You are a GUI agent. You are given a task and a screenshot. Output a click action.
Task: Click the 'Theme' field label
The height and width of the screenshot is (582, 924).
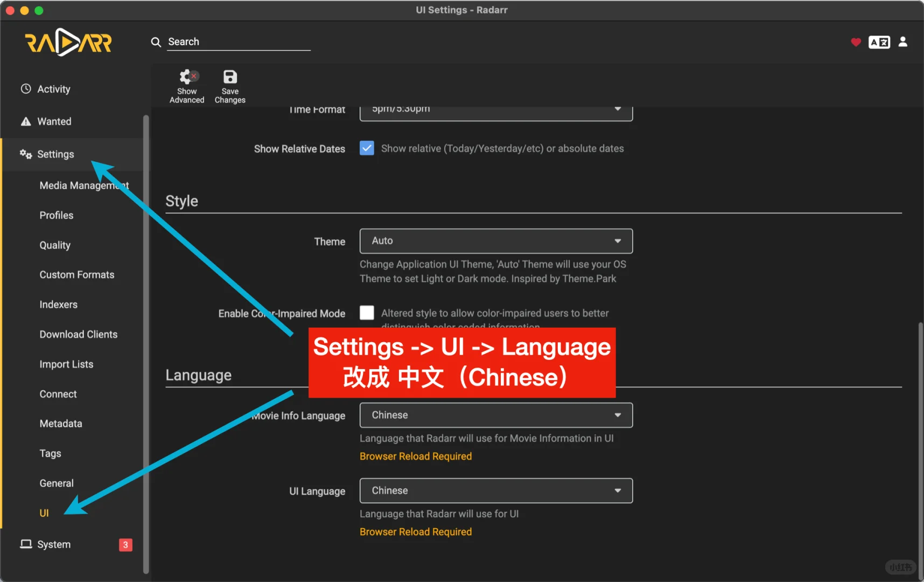[x=330, y=241]
